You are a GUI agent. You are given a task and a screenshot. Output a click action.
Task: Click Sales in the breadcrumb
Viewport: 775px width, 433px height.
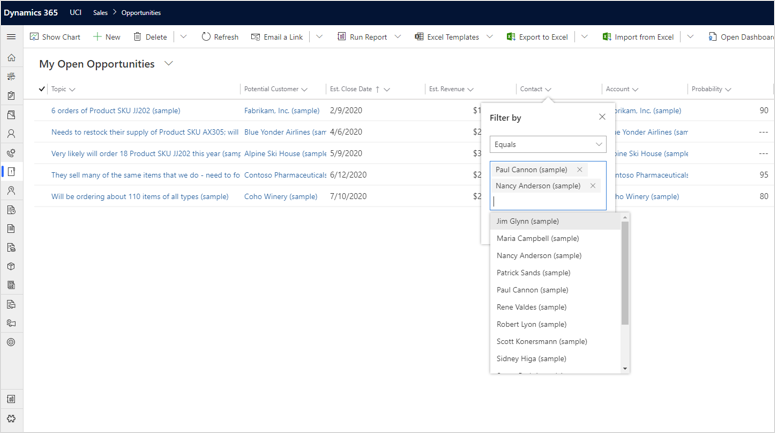(x=100, y=12)
